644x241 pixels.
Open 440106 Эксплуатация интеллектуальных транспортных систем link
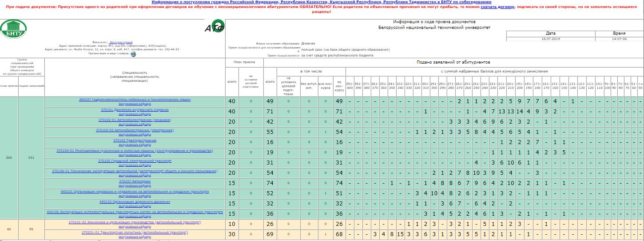click(135, 212)
